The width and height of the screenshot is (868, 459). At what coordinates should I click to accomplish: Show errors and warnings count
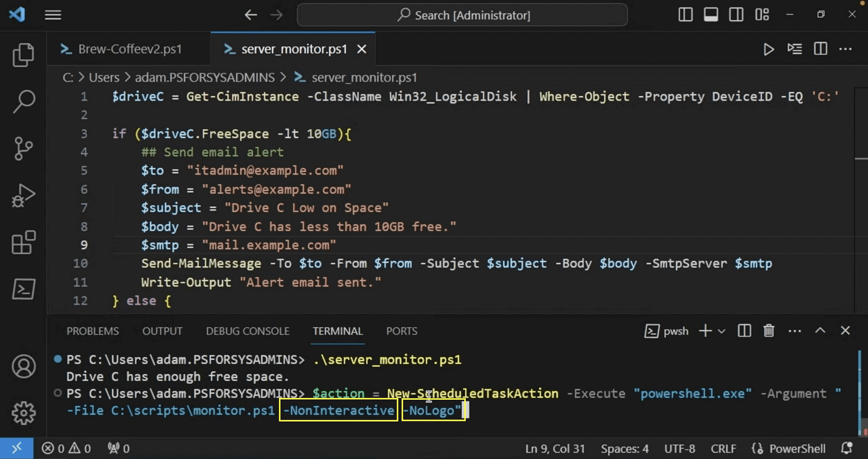(x=66, y=448)
